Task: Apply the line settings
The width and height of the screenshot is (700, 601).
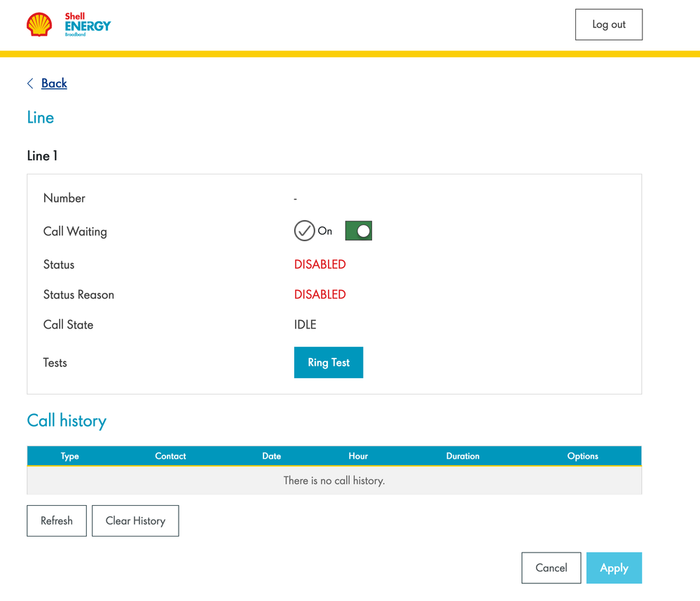Action: [614, 567]
